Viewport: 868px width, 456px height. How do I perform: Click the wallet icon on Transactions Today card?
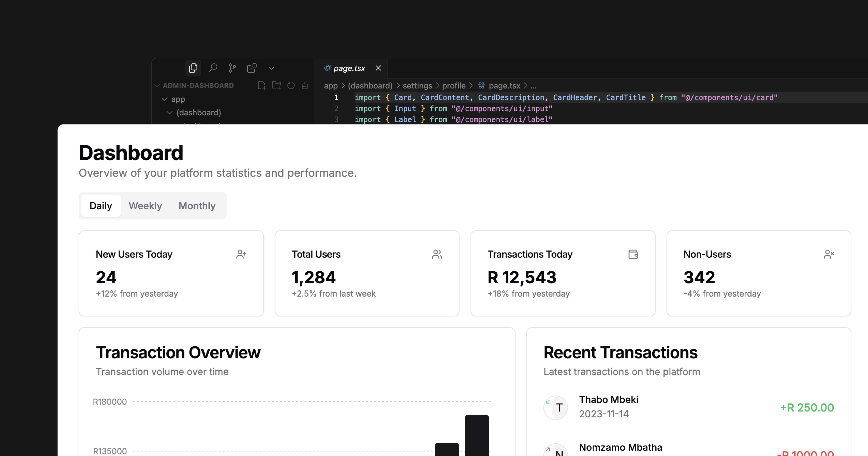(x=633, y=254)
